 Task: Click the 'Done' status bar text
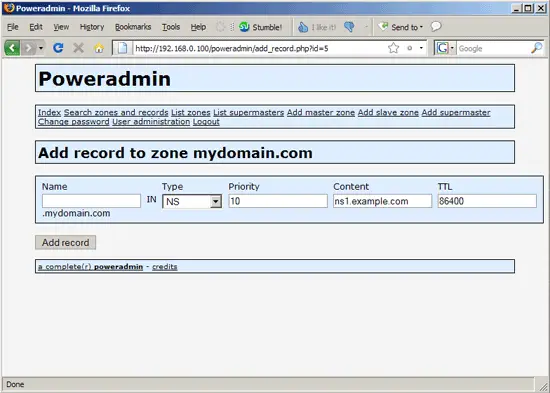click(15, 385)
